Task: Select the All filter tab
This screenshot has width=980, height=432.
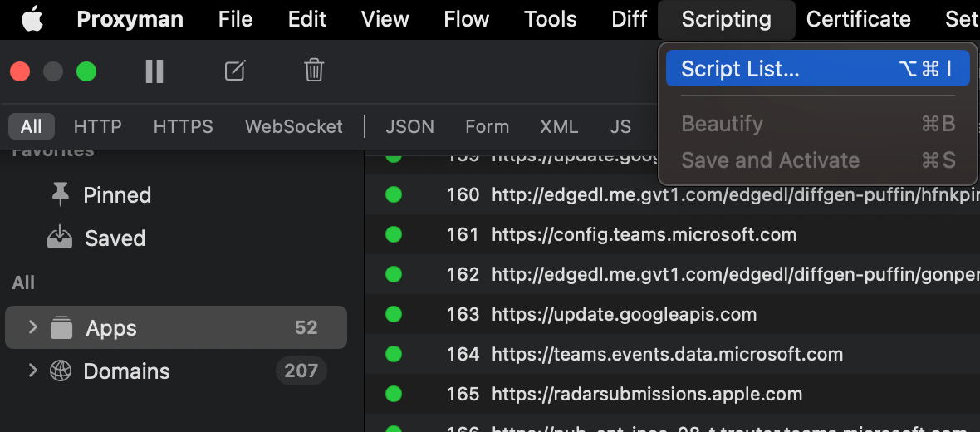Action: tap(32, 126)
